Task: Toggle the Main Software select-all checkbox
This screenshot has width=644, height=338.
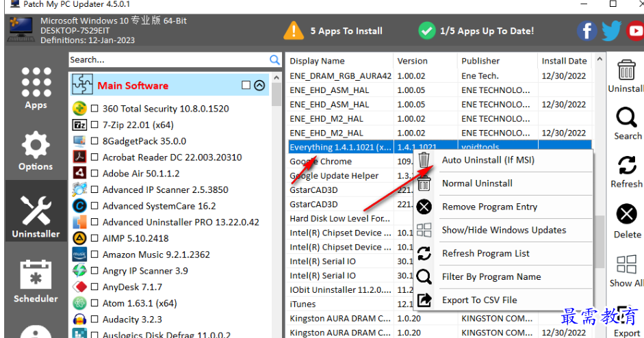Action: pyautogui.click(x=246, y=85)
